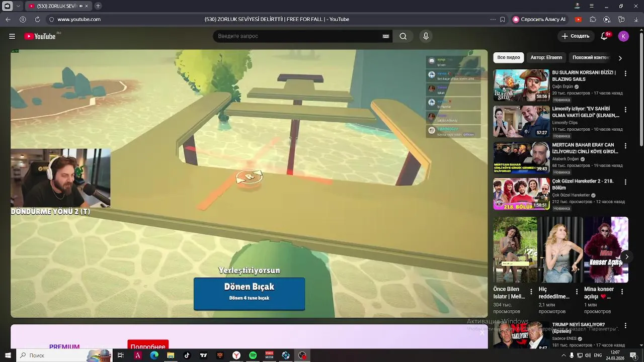
Task: Open the Spotify icon in the taskbar
Action: (253, 355)
